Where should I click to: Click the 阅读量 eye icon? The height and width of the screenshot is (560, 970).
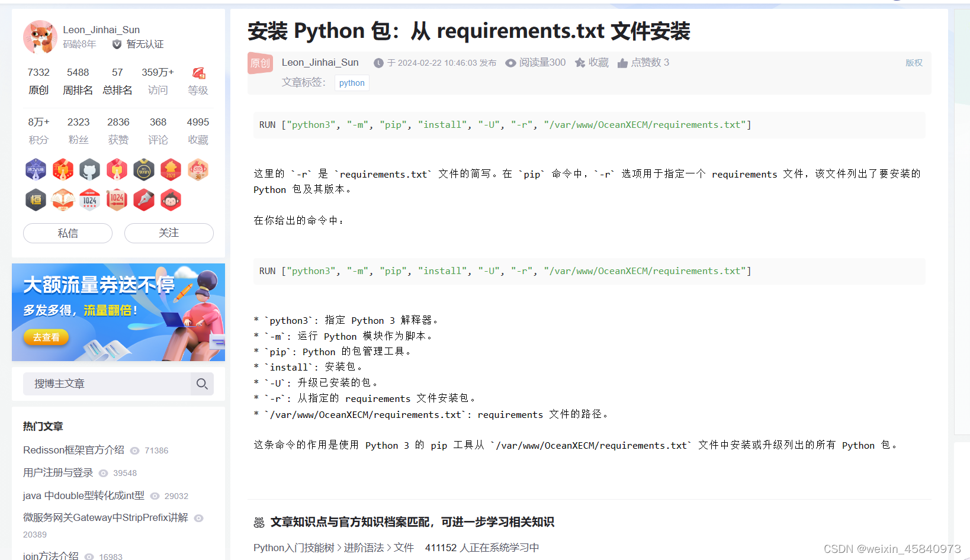click(510, 62)
